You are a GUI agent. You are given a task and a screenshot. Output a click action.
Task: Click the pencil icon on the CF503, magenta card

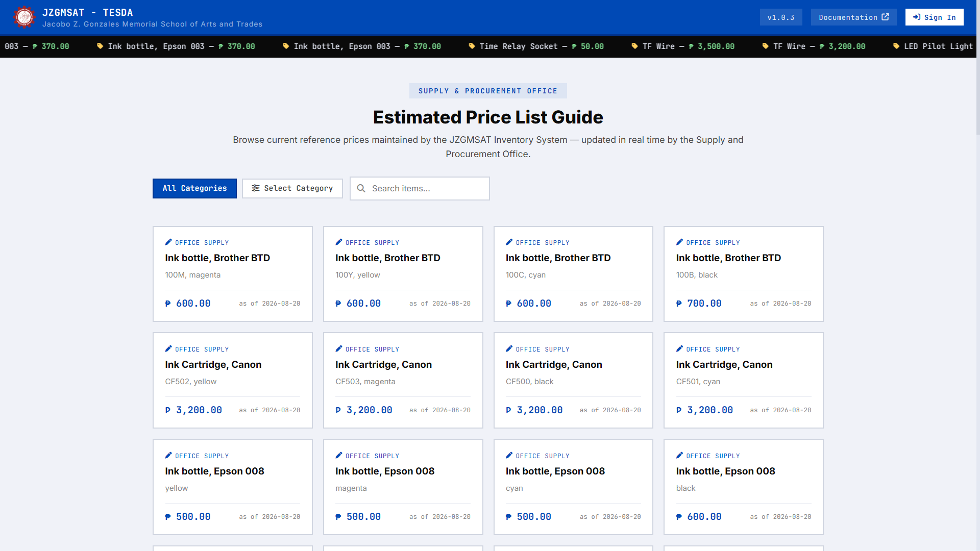339,349
